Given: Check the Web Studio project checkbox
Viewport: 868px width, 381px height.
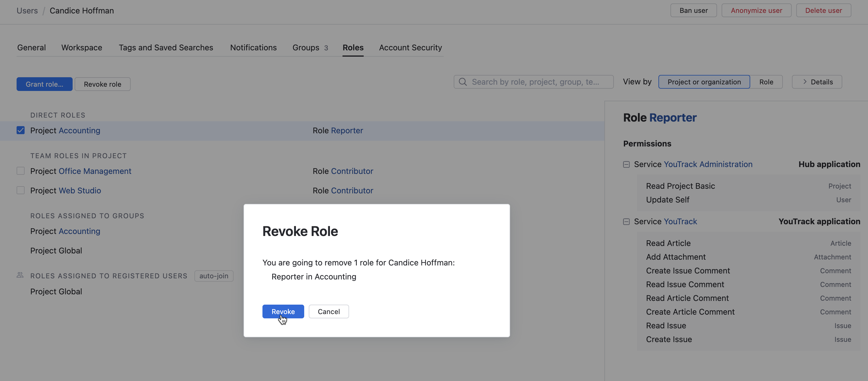Looking at the screenshot, I should tap(21, 190).
